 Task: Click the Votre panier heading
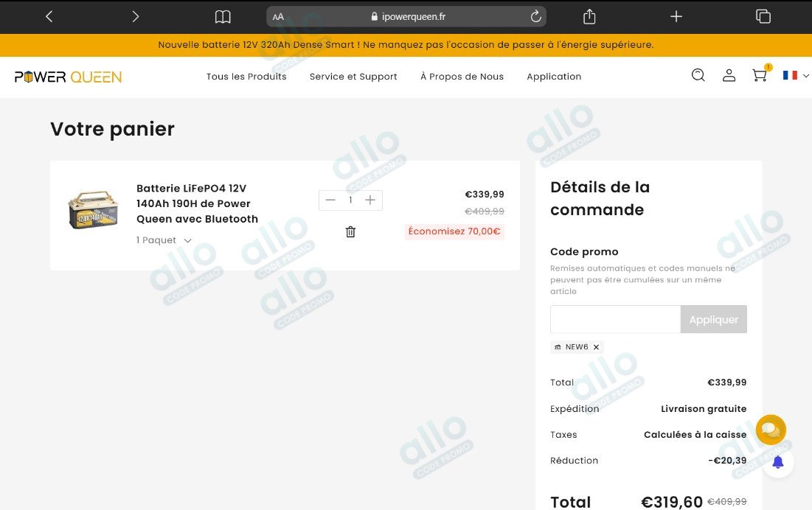112,129
